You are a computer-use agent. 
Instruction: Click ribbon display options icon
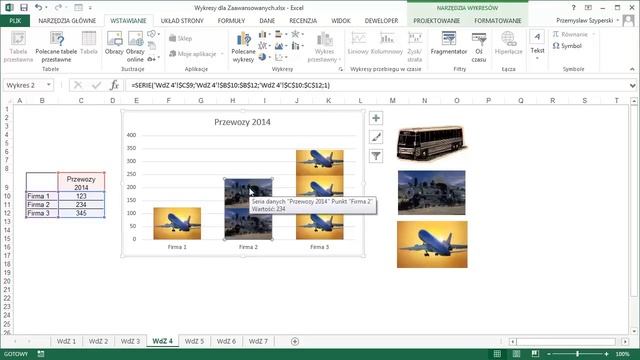(x=588, y=8)
